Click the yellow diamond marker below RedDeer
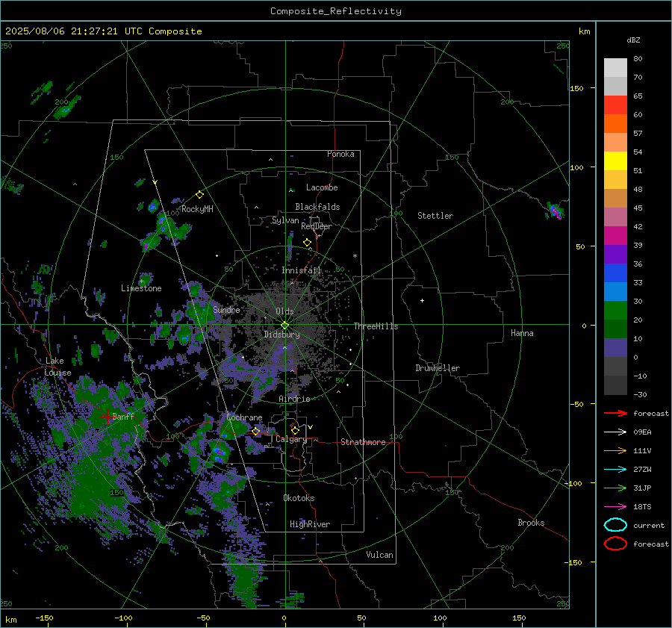The image size is (672, 628). click(x=307, y=243)
